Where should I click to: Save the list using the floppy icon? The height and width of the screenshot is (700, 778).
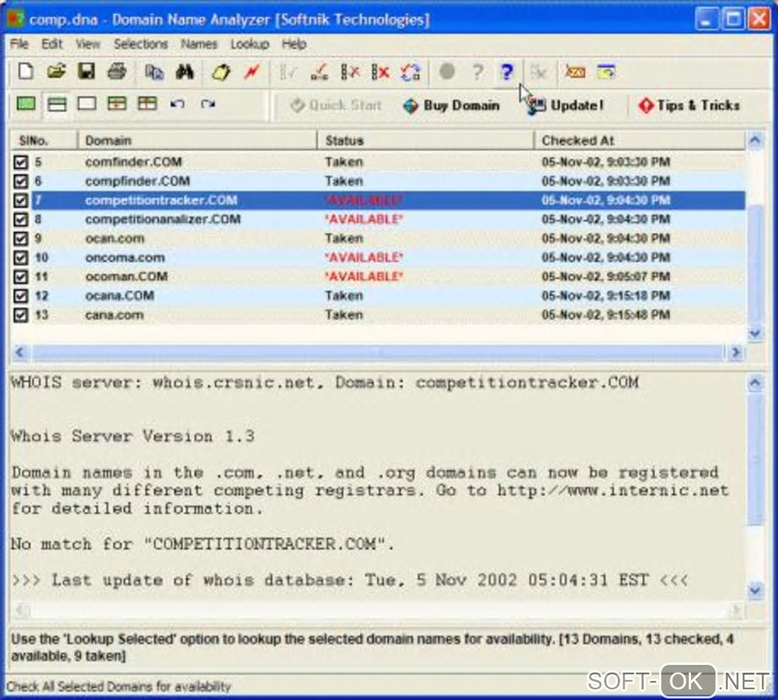[86, 72]
